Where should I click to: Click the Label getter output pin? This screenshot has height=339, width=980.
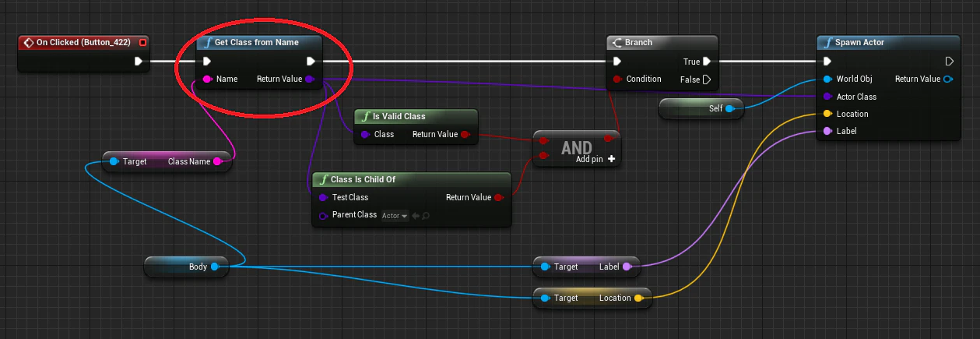(x=627, y=267)
